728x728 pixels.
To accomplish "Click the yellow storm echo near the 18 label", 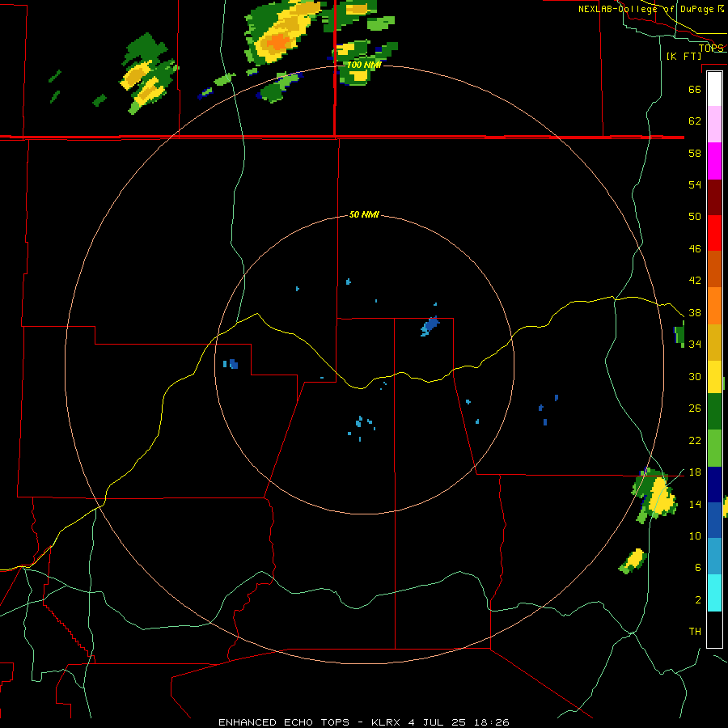I will pyautogui.click(x=661, y=497).
